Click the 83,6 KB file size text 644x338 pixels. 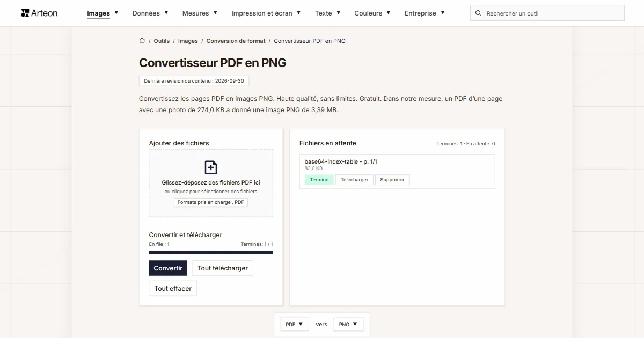pyautogui.click(x=313, y=168)
